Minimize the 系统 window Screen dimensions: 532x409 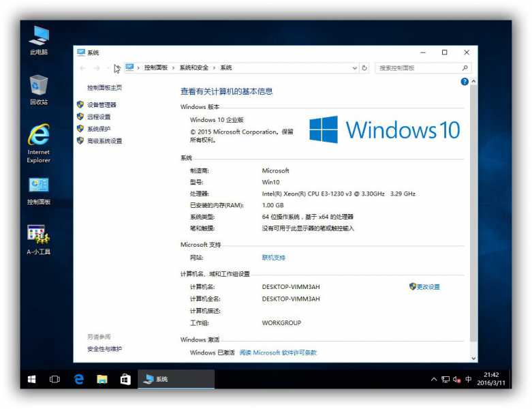point(423,52)
